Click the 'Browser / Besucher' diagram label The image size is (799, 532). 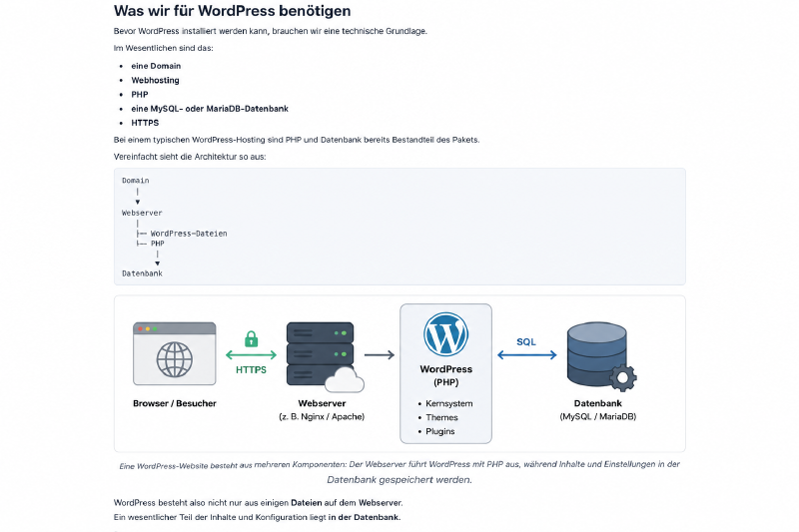pos(175,403)
